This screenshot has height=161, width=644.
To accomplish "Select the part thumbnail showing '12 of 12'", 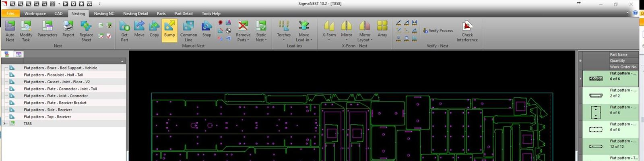I will pos(596,146).
